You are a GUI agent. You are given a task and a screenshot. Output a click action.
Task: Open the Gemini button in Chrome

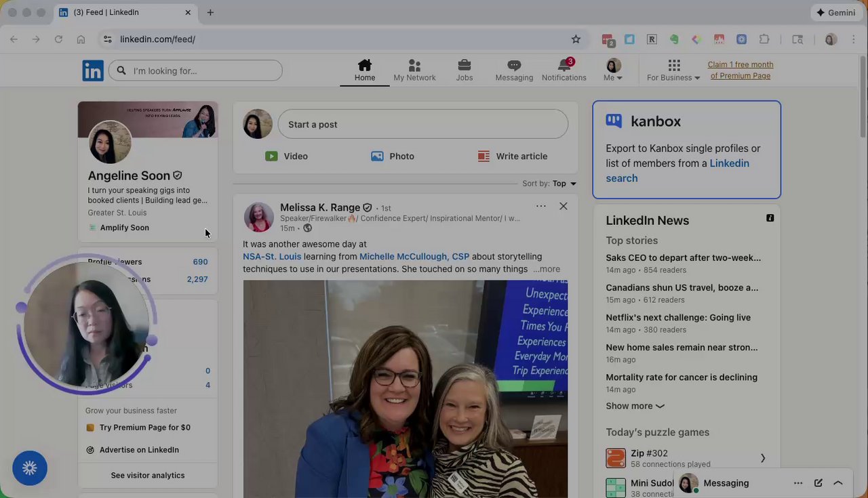pos(835,13)
